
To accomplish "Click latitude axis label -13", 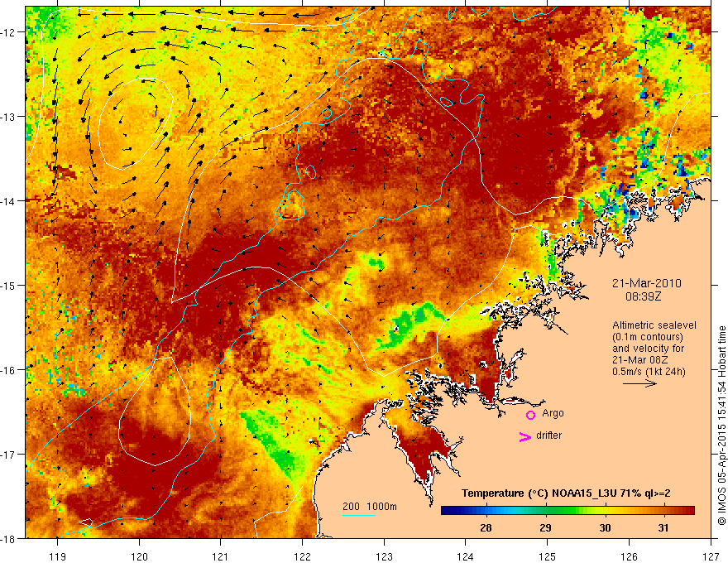I will [x=8, y=117].
